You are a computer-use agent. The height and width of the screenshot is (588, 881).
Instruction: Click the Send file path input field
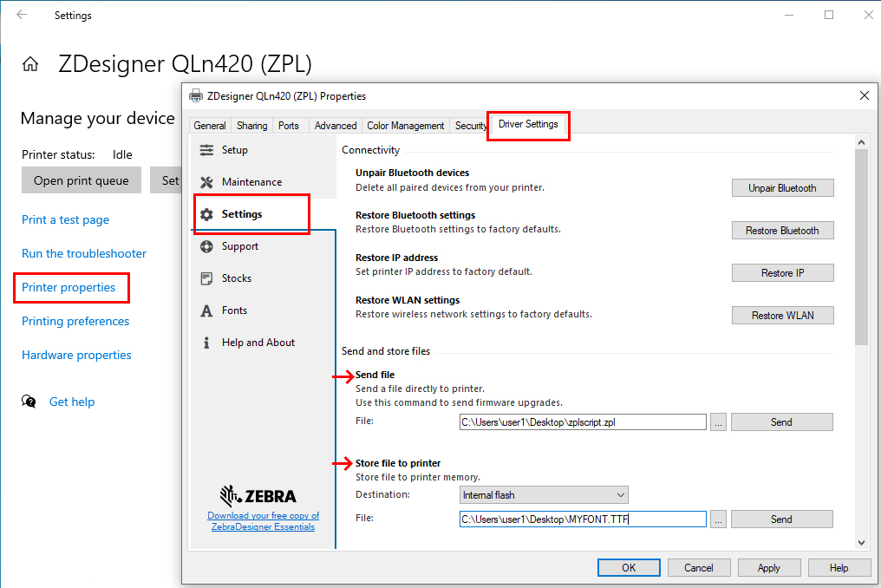click(x=583, y=422)
